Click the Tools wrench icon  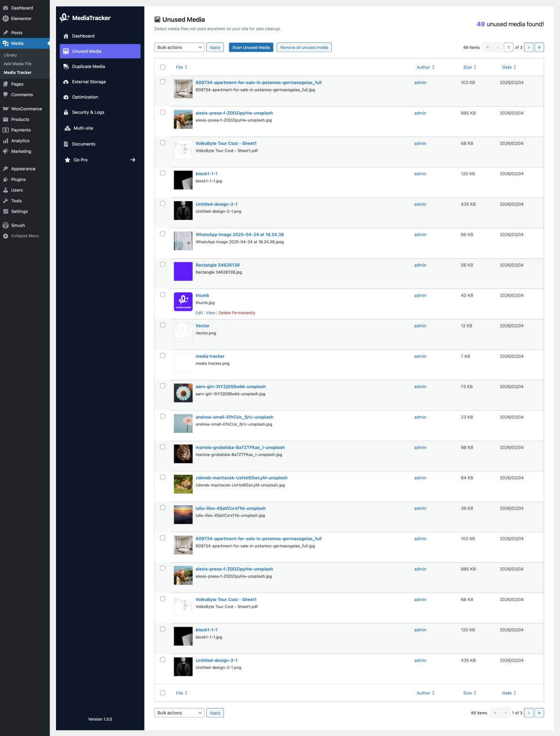pos(6,201)
